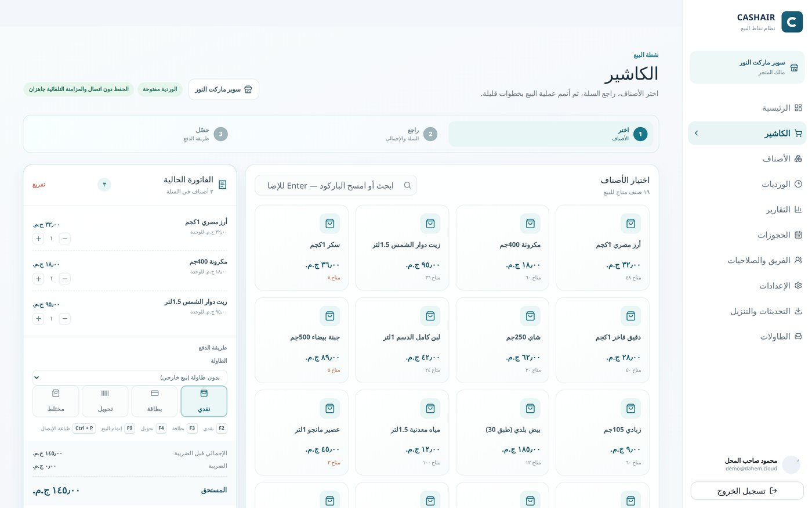Click the الحجوزات calendar icon
Screen dimensions: 812x508
pyautogui.click(x=798, y=235)
